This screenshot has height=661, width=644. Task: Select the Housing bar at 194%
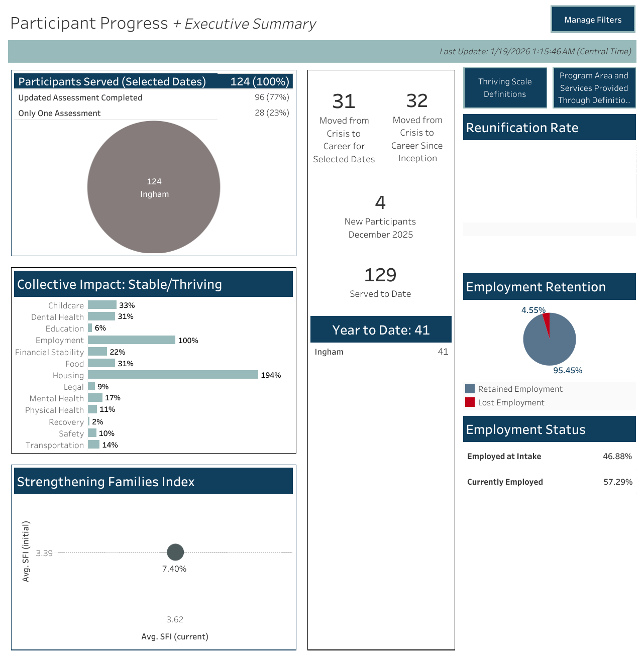click(x=173, y=375)
